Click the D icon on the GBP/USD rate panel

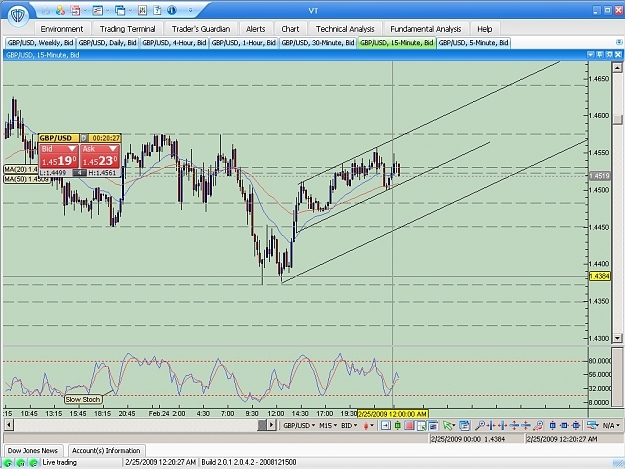(x=84, y=138)
